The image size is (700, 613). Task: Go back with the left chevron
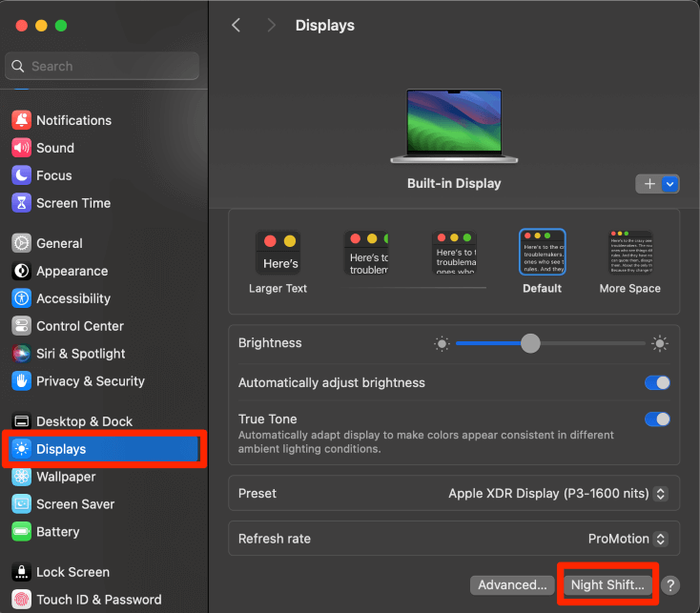[x=237, y=26]
